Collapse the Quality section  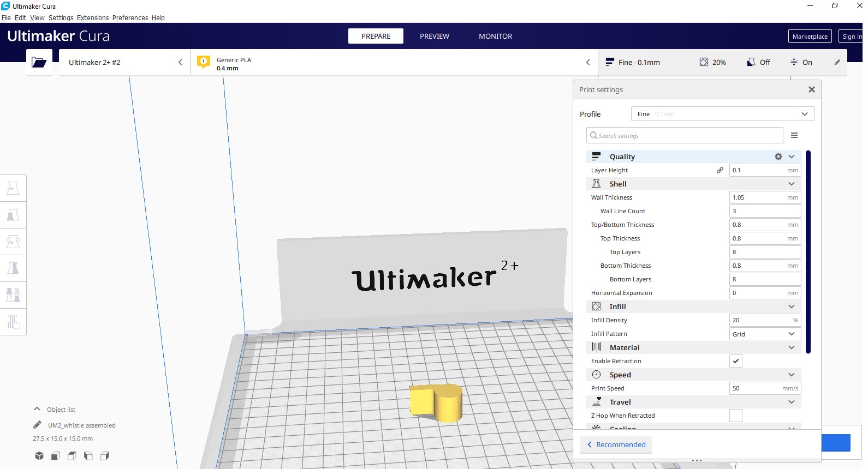tap(792, 157)
